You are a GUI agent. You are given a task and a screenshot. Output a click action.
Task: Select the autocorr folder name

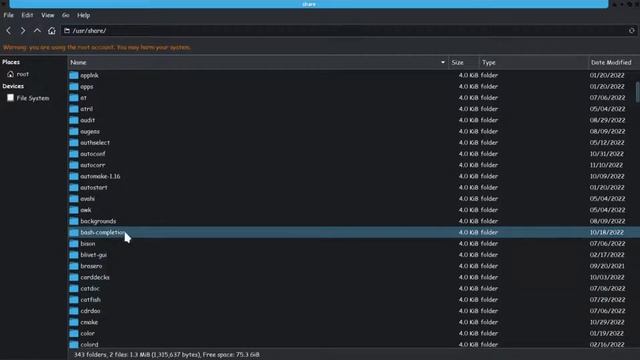pos(93,165)
